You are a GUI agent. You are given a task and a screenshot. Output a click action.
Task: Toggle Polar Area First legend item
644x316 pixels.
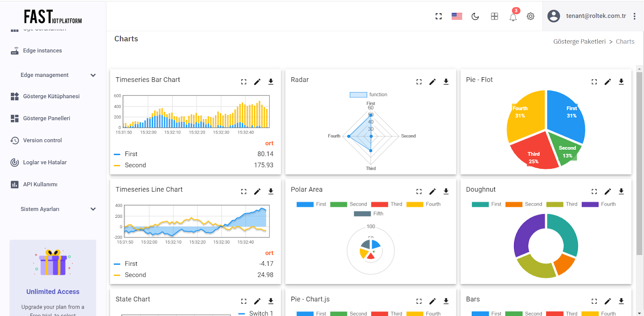(x=311, y=204)
